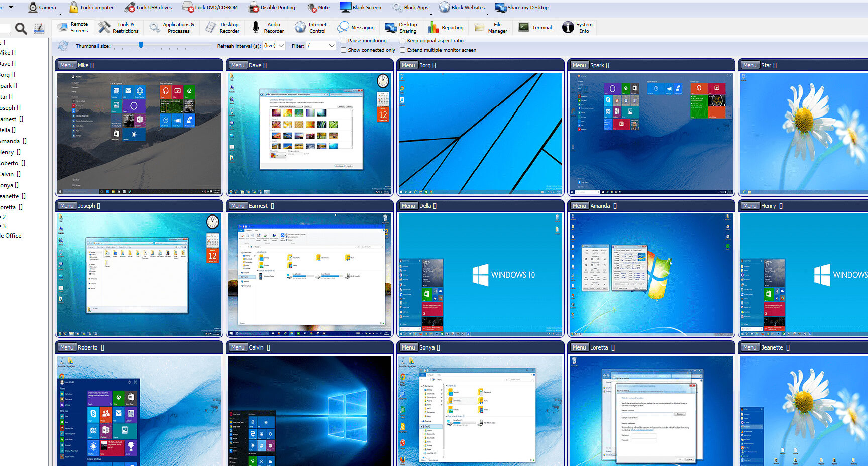Click the Blank Screen monitor icon
The height and width of the screenshot is (466, 868).
[x=345, y=7]
